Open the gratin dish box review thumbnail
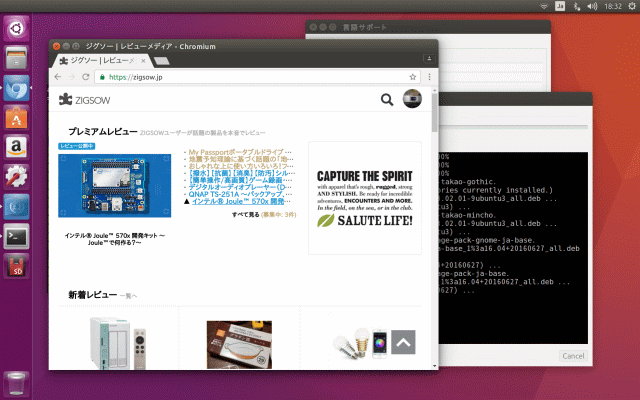 (x=239, y=344)
